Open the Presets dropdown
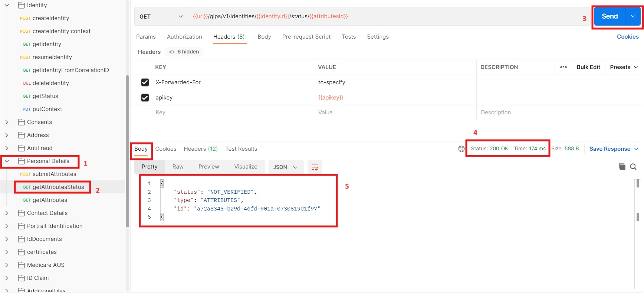Viewport: 644px width, 294px height. (x=624, y=67)
